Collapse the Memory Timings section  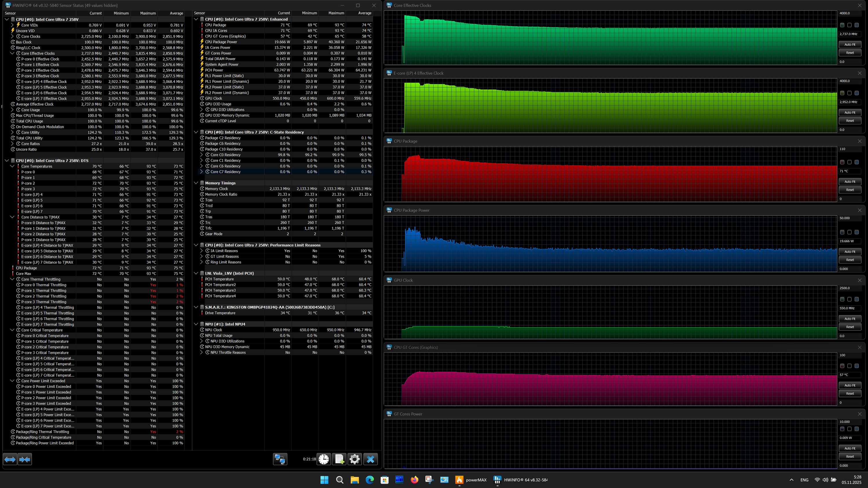click(196, 183)
